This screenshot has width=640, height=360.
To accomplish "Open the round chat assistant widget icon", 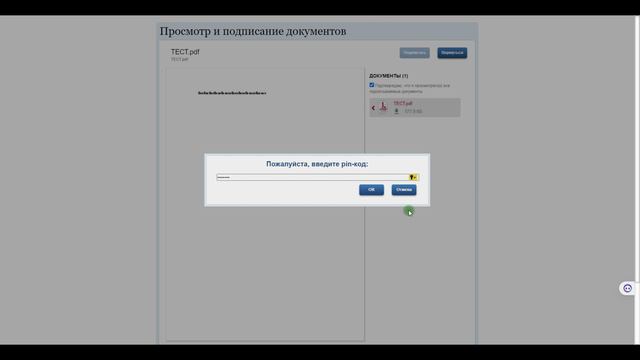I will coord(627,289).
